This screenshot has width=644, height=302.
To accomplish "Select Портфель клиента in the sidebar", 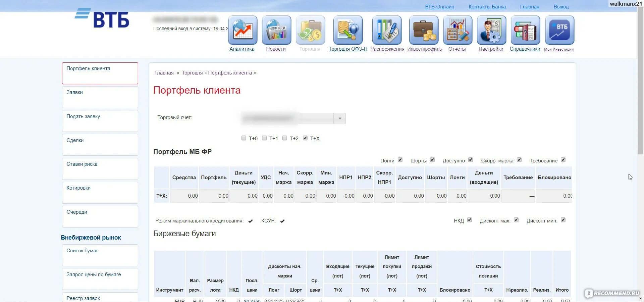I will click(100, 73).
